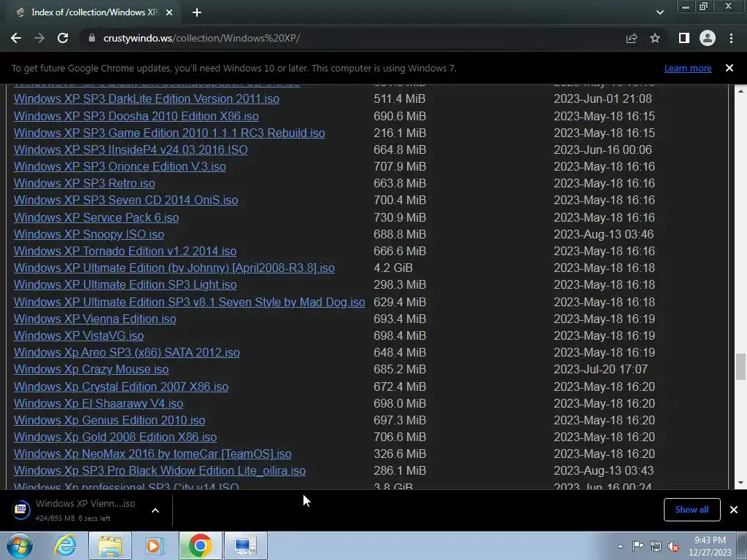
Task: Open Windows XP Tornado Edition v1.2 2014.iso
Action: point(125,251)
